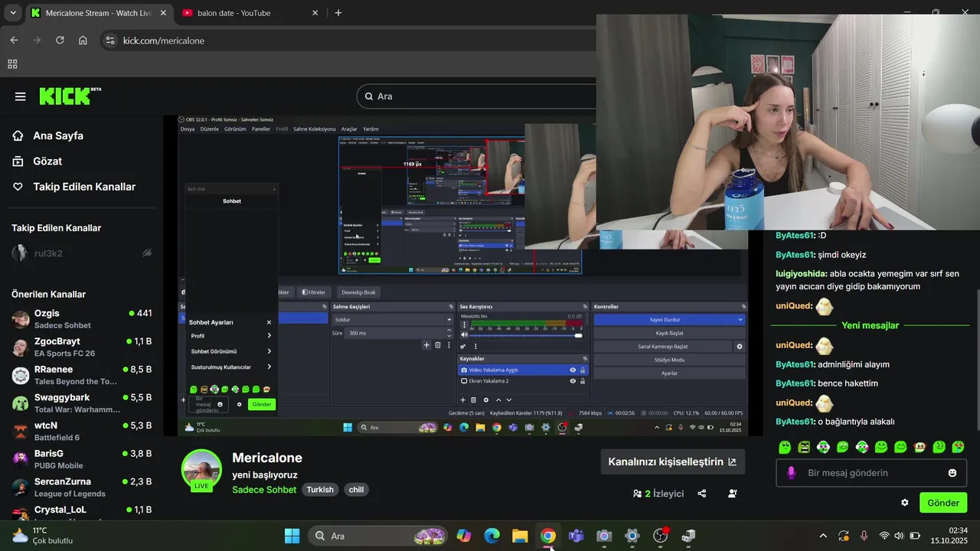Toggle visibility eye of Ekran Yakalama 2
Screen dimensions: 980x551
click(x=573, y=381)
